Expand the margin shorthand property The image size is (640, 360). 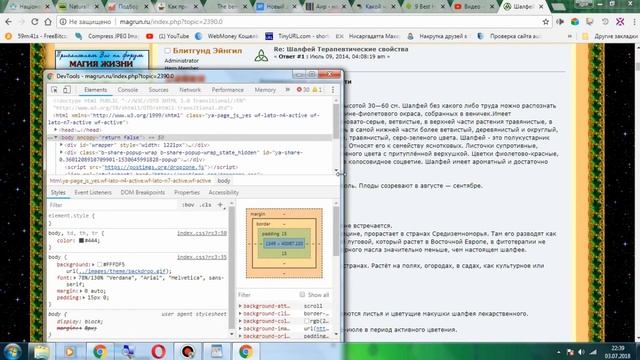[x=81, y=291]
